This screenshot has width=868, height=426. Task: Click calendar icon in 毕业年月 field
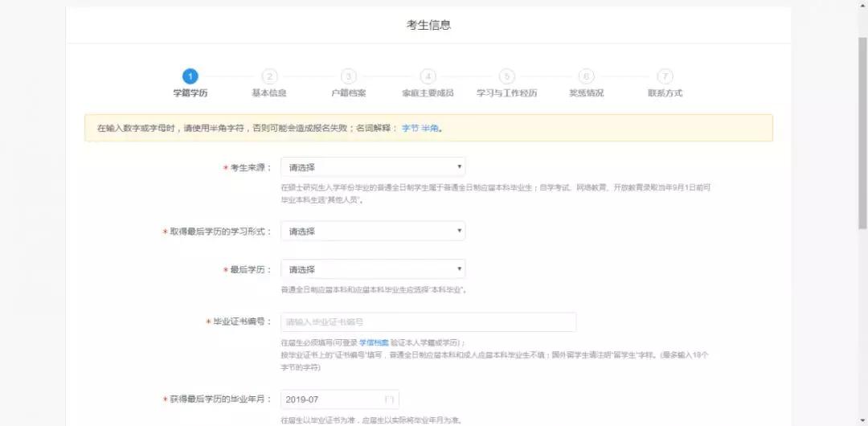[x=389, y=399]
